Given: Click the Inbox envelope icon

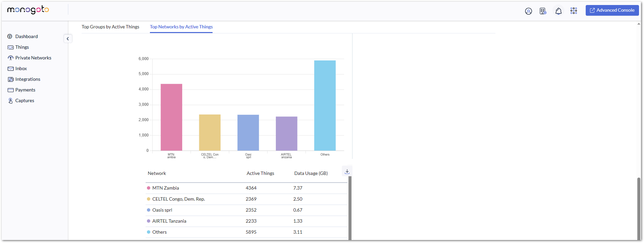Looking at the screenshot, I should pos(10,69).
